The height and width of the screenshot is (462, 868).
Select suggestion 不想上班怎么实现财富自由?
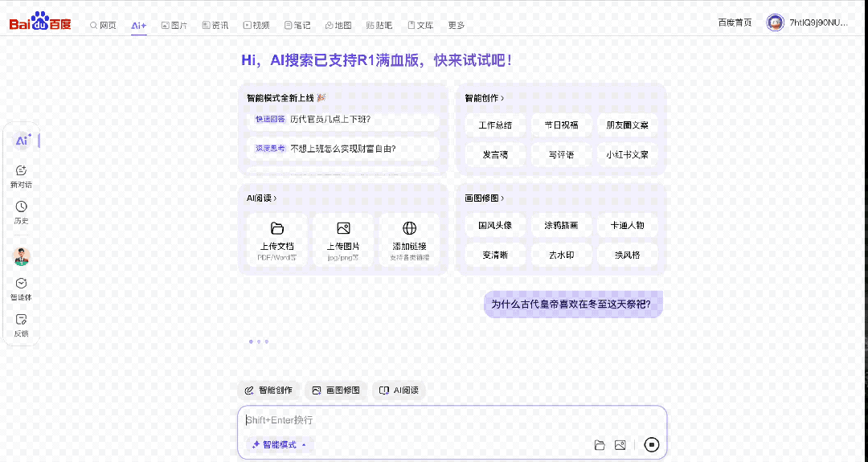coord(343,149)
